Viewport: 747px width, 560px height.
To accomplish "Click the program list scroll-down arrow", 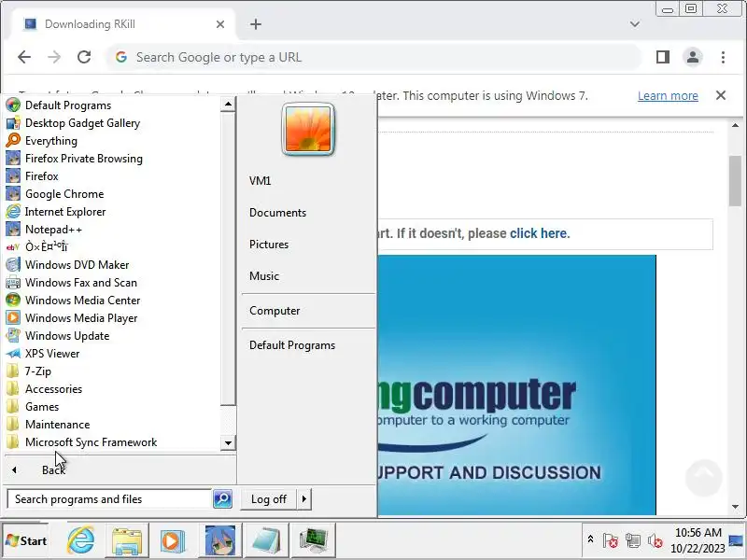I will click(228, 442).
